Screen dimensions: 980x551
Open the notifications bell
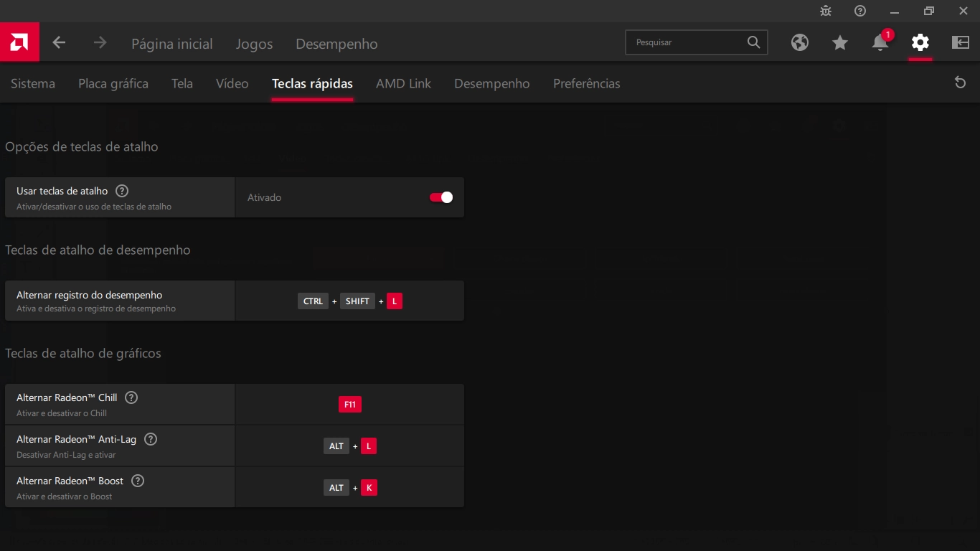click(x=880, y=43)
